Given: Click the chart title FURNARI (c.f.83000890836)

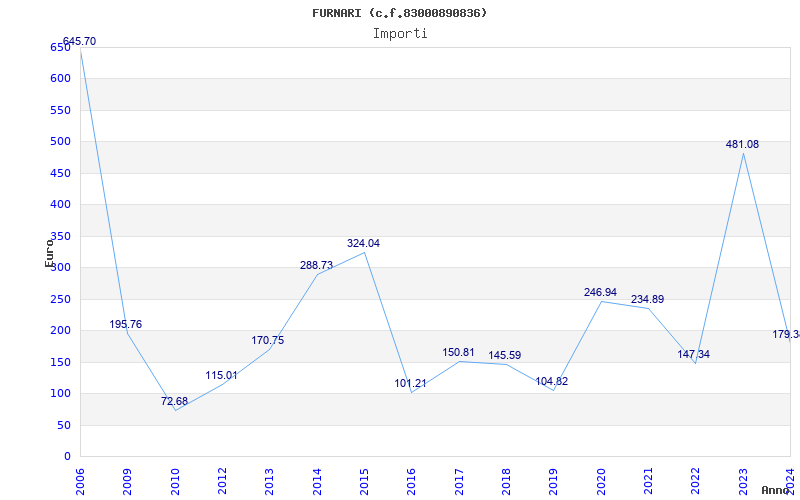Looking at the screenshot, I should (x=399, y=13).
